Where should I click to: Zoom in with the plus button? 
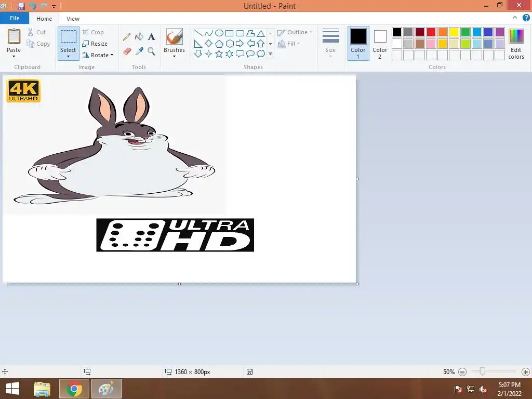[x=526, y=372]
